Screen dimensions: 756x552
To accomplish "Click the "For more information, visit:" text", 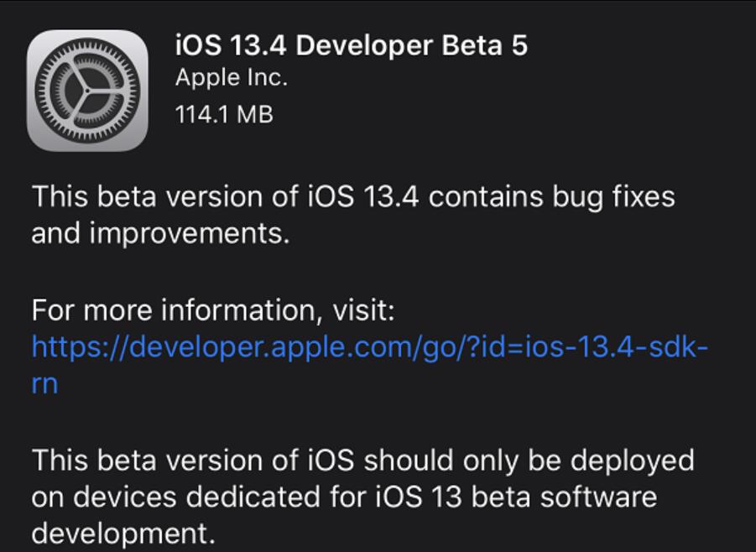I will 212,311.
